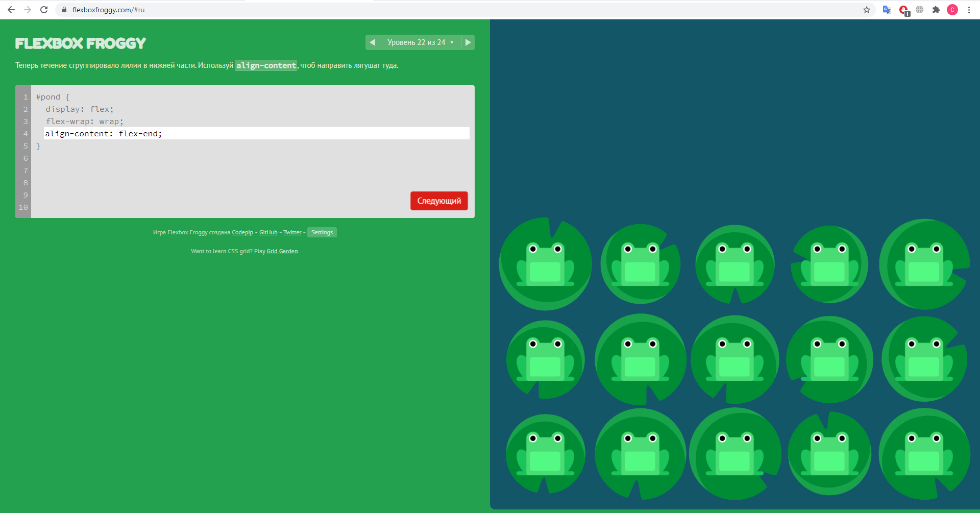Open the Codepip link
Image resolution: width=980 pixels, height=513 pixels.
pos(242,232)
